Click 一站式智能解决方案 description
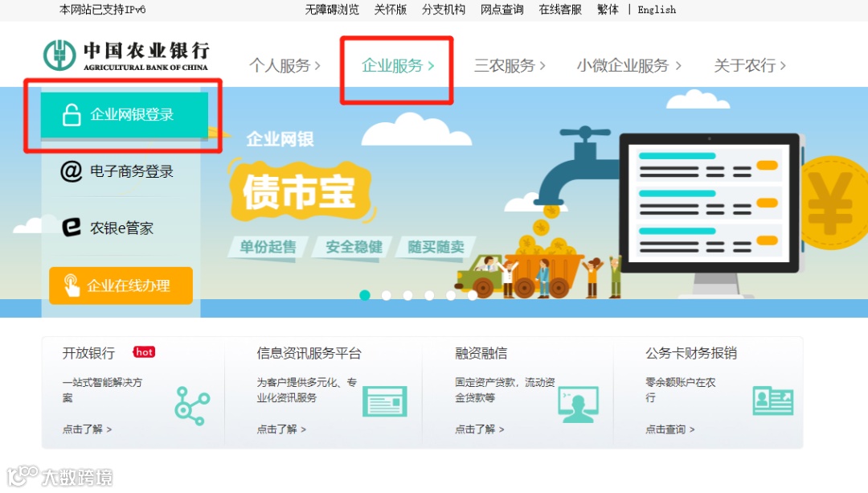Screen dimensions: 868x493 point(102,390)
